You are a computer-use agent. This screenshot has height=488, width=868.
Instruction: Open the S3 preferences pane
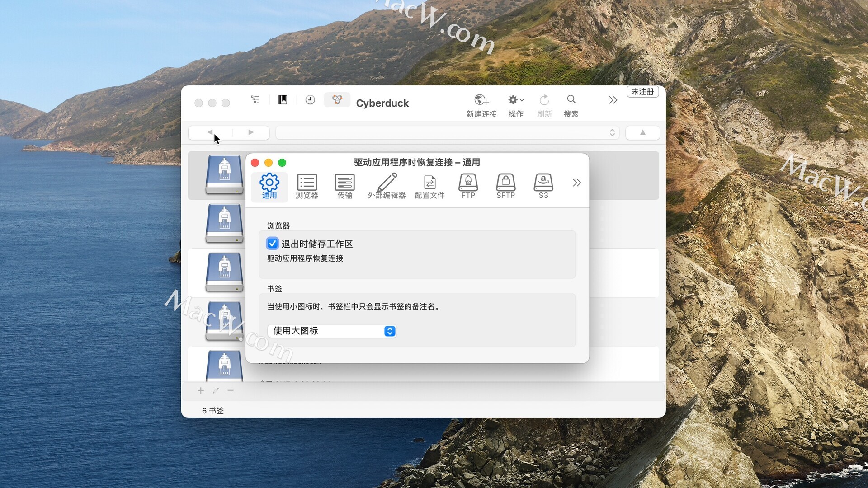point(543,186)
